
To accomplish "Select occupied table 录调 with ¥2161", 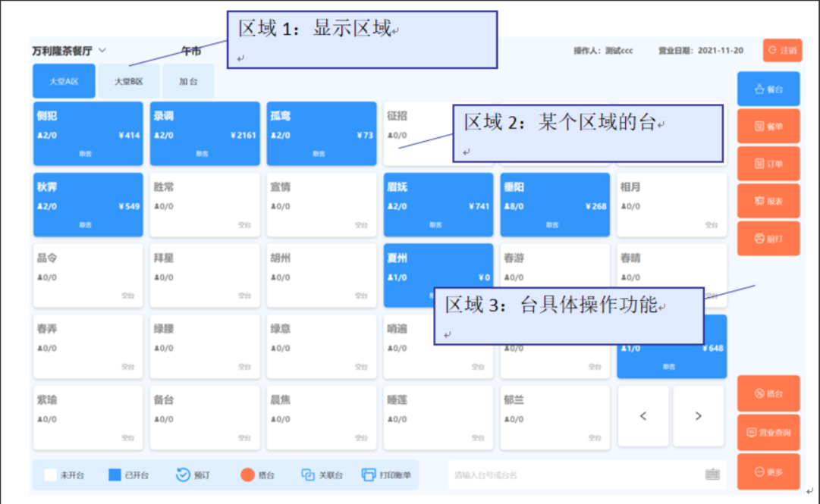I will point(205,134).
